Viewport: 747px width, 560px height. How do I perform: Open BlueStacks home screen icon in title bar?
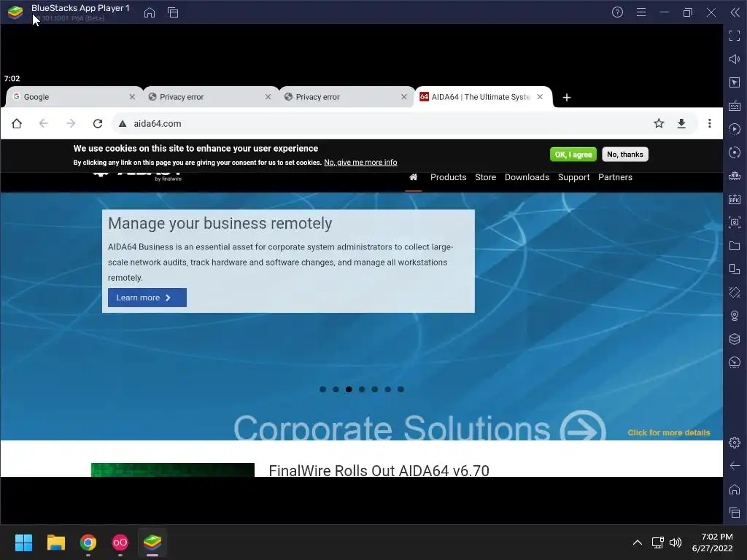pyautogui.click(x=150, y=12)
